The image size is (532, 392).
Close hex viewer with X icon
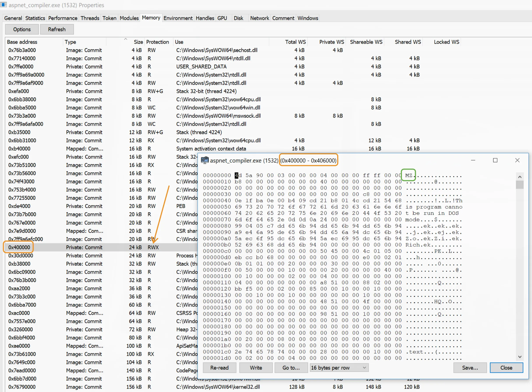517,160
